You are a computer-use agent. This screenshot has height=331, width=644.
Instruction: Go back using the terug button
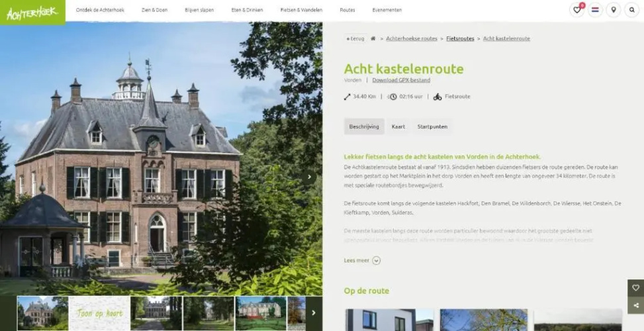pos(355,38)
